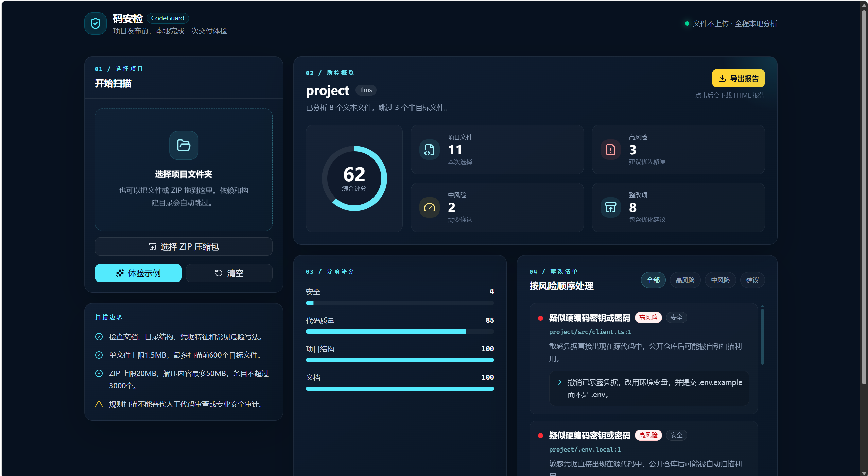Click the CodeGuard label badge
The height and width of the screenshot is (476, 868).
168,18
